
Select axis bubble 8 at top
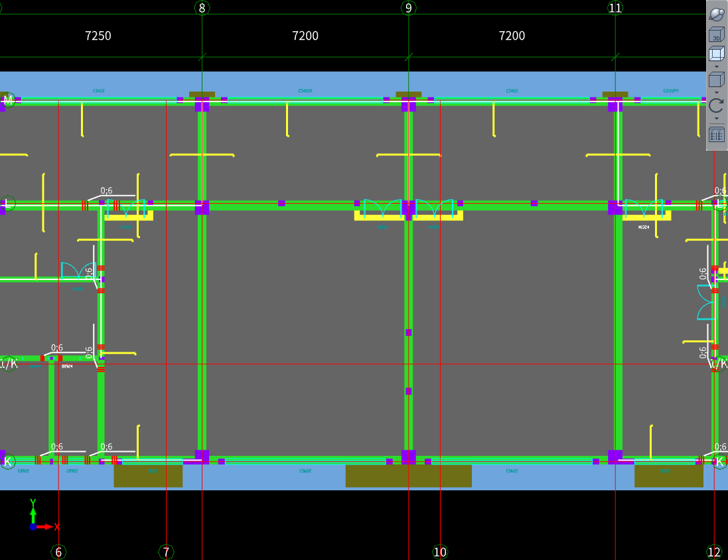click(202, 7)
